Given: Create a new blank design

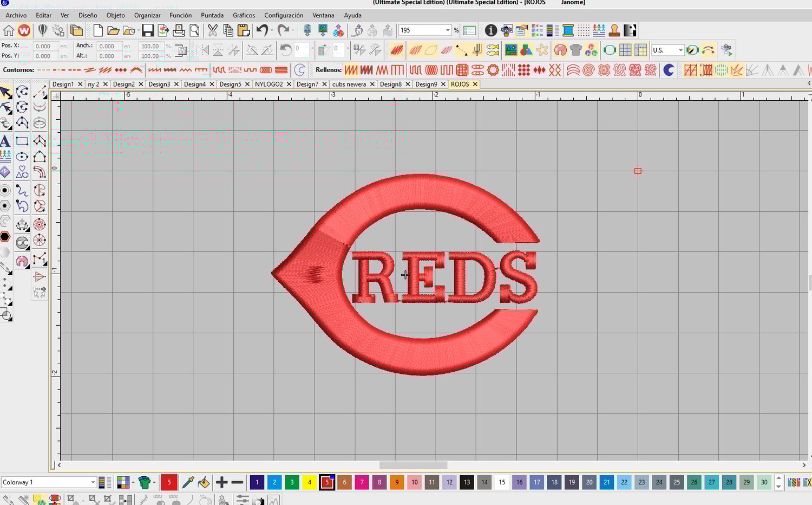Looking at the screenshot, I should [98, 30].
